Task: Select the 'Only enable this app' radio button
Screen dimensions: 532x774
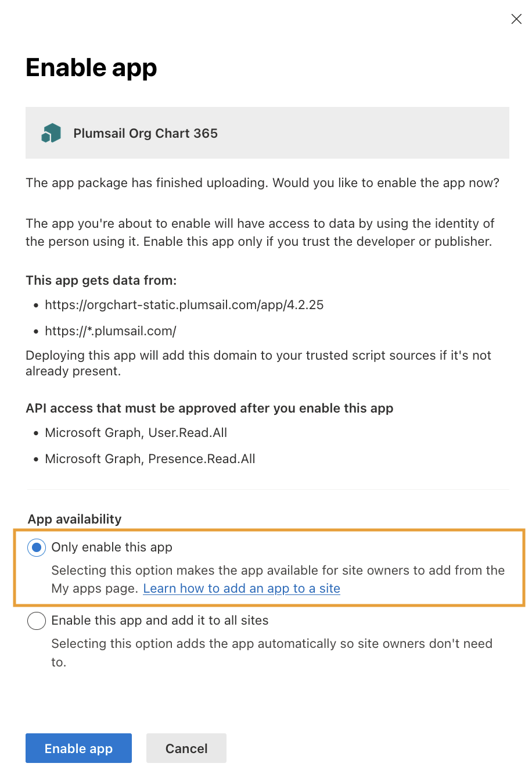Action: coord(37,547)
